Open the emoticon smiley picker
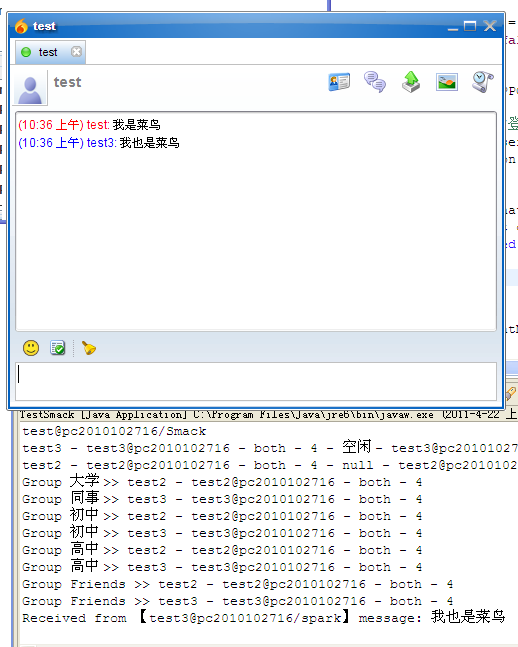The height and width of the screenshot is (647, 518). pos(31,348)
